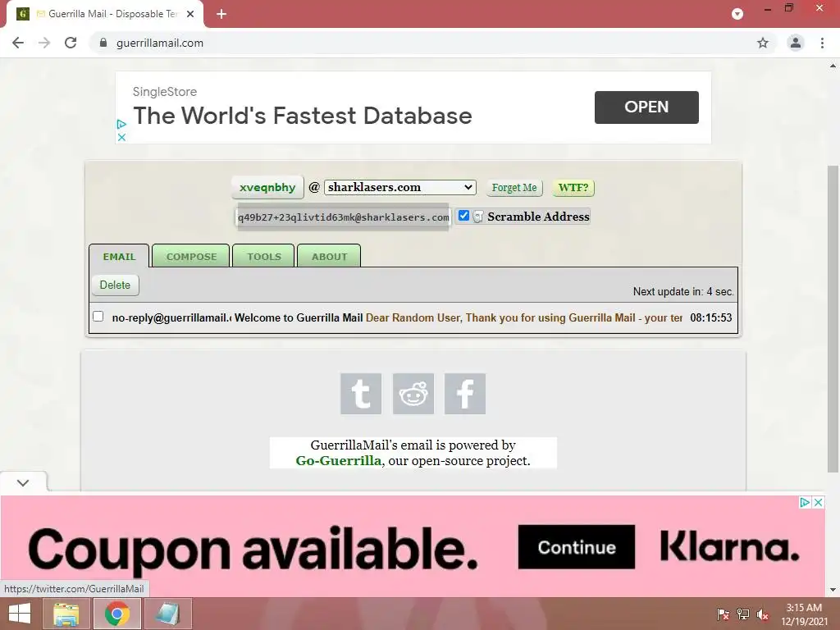
Task: Click the Chrome media dropdown circle icon
Action: 737,14
